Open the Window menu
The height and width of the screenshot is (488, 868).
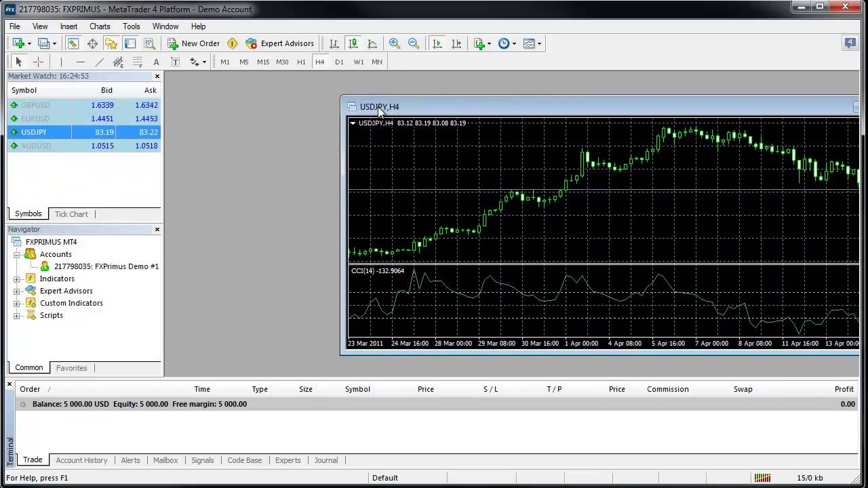[x=165, y=26]
